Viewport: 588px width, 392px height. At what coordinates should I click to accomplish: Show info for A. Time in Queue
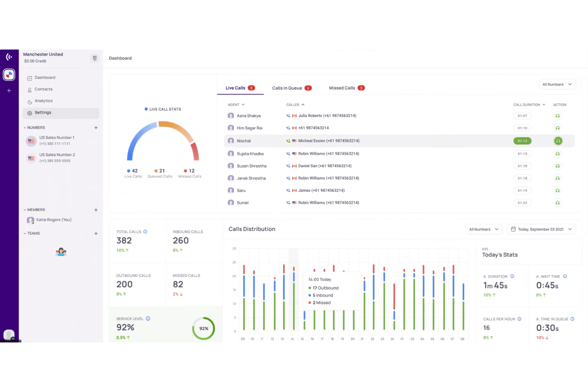pos(572,319)
